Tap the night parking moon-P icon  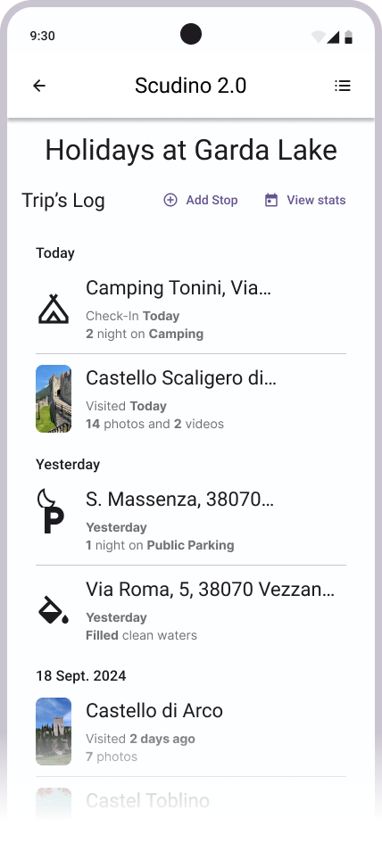click(x=51, y=510)
